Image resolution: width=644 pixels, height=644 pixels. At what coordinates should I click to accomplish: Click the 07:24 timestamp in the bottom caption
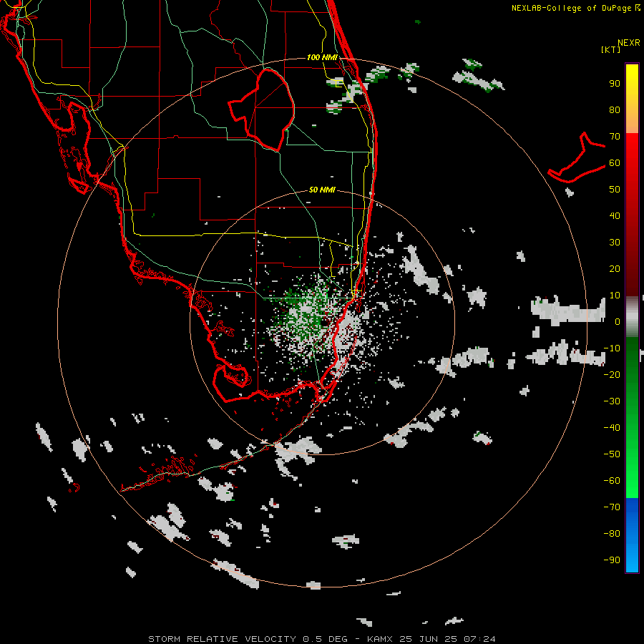point(479,639)
